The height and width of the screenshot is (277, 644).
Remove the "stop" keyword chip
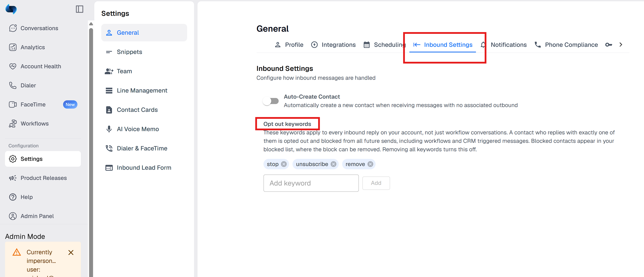(x=284, y=164)
